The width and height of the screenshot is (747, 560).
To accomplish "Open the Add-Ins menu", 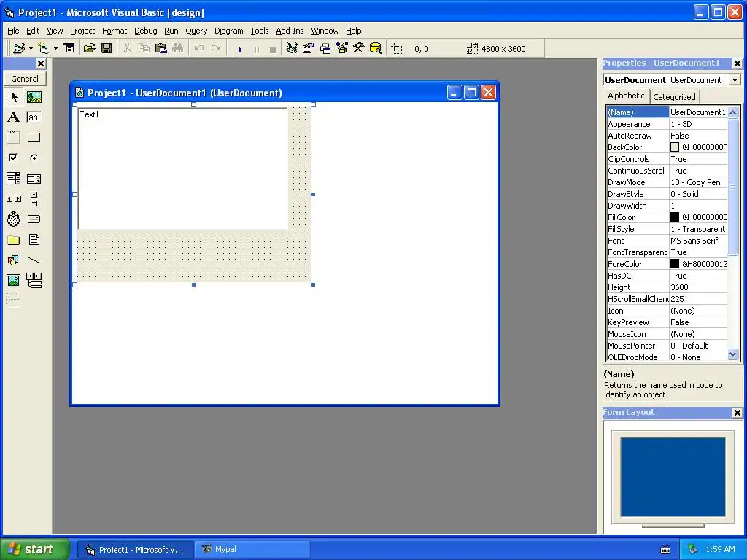I will click(x=290, y=31).
